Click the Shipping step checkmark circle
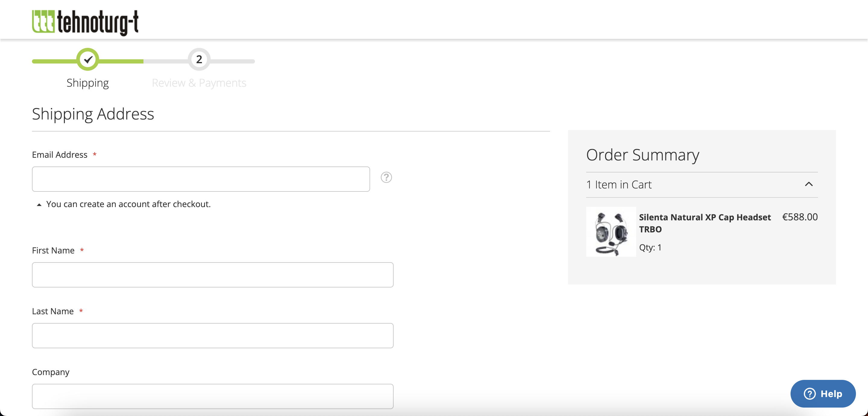The height and width of the screenshot is (416, 868). pyautogui.click(x=88, y=60)
